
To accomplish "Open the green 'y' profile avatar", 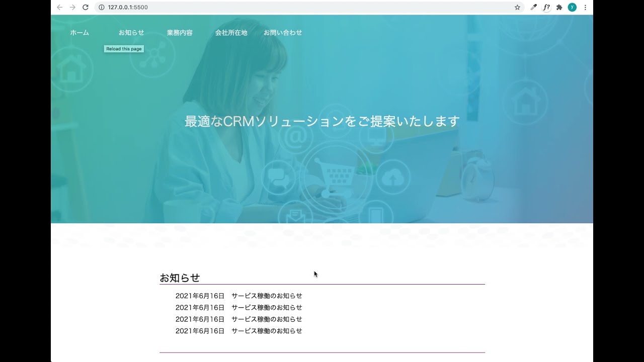I will (572, 7).
